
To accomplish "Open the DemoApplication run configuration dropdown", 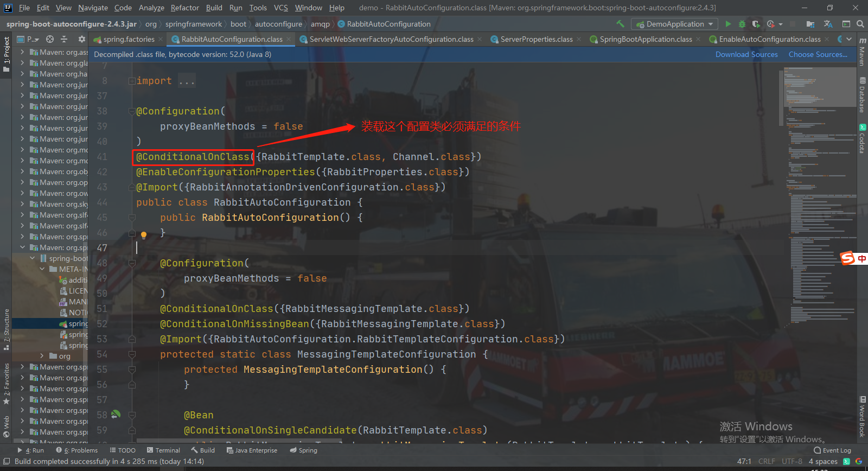I will pos(674,24).
